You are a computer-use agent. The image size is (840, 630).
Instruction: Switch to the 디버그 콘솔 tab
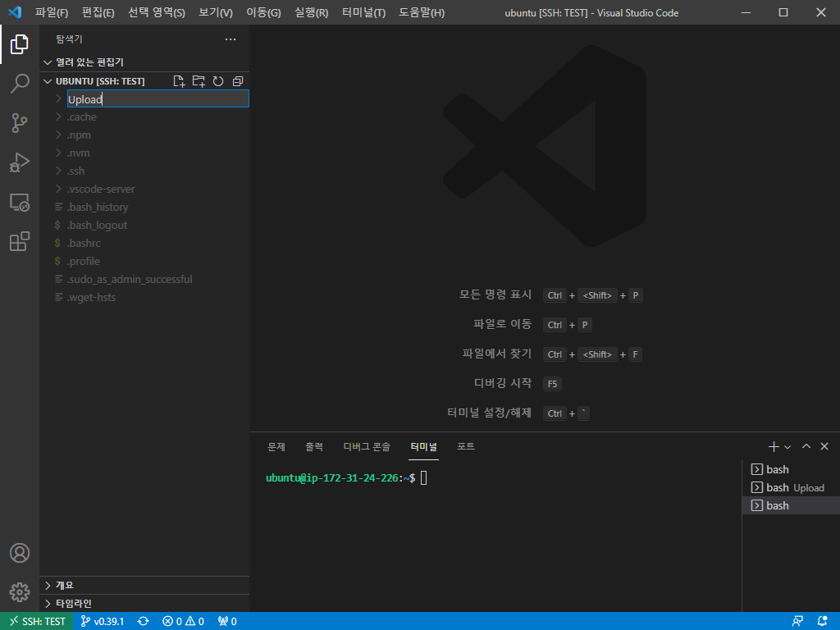point(367,447)
